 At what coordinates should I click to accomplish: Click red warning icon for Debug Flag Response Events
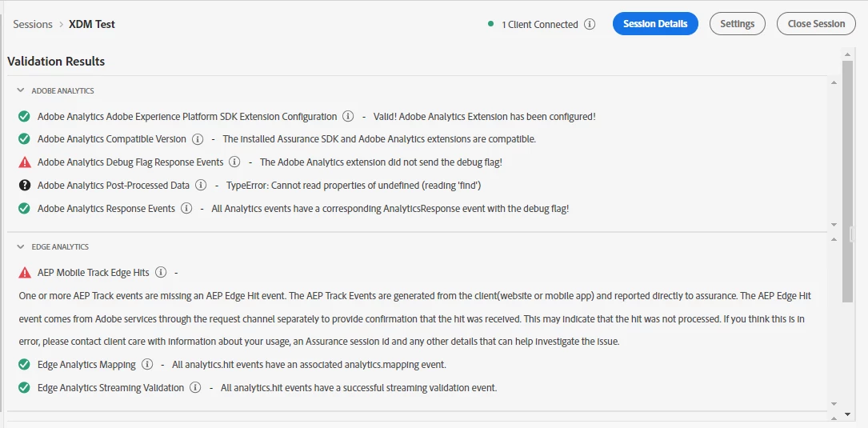point(24,162)
